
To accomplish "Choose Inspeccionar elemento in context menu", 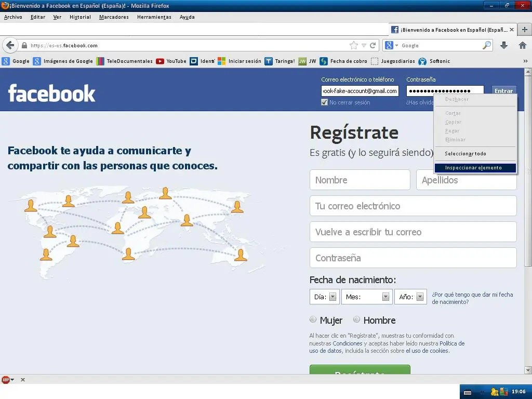I will coord(475,168).
